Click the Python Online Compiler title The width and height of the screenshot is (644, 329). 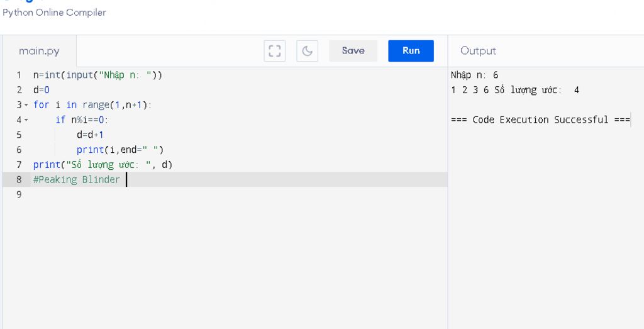[55, 13]
